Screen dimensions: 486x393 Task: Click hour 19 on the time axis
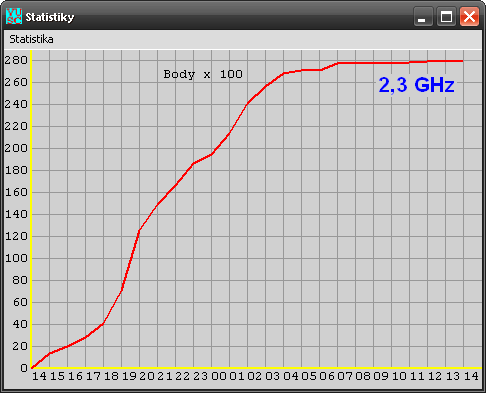coord(129,376)
